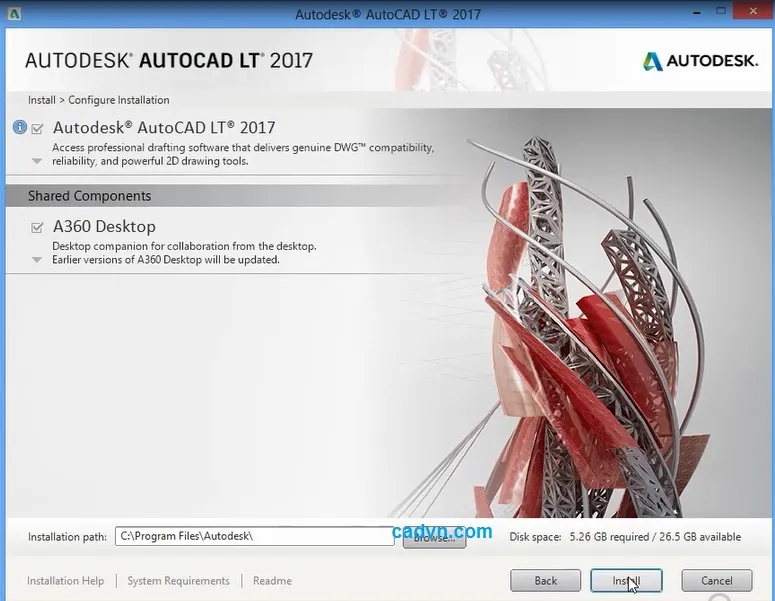Click the blue info icon beside AutoCAD LT
The width and height of the screenshot is (775, 601).
coord(20,128)
